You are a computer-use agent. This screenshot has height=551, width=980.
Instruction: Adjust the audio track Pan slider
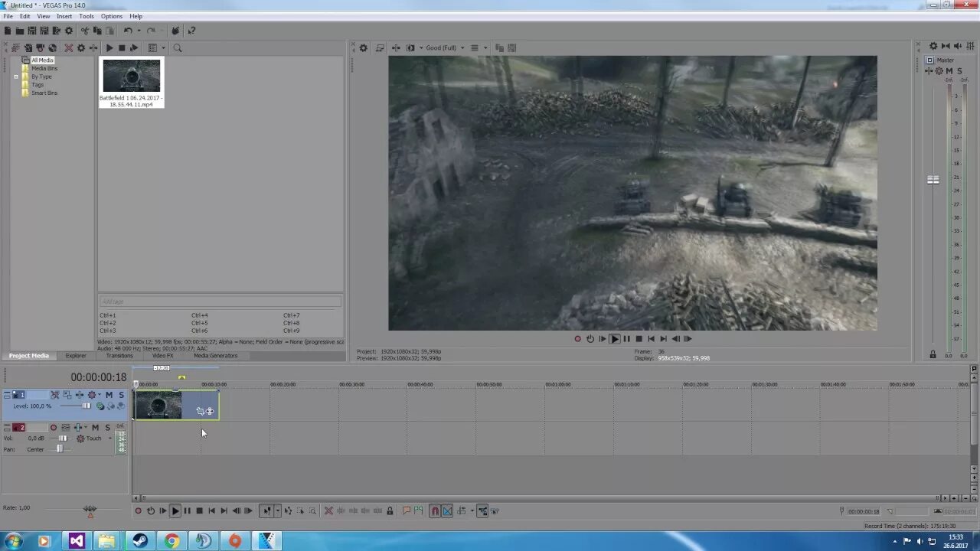click(60, 449)
